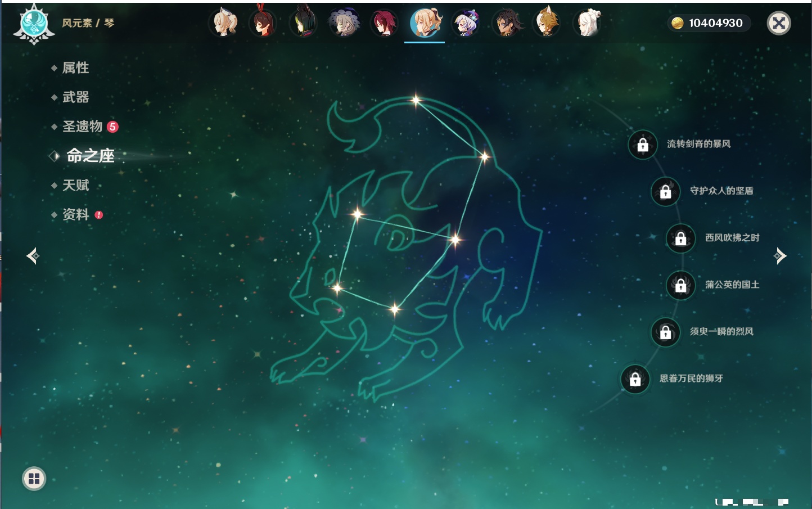Go to next character with right arrow
The height and width of the screenshot is (509, 812).
click(x=780, y=256)
